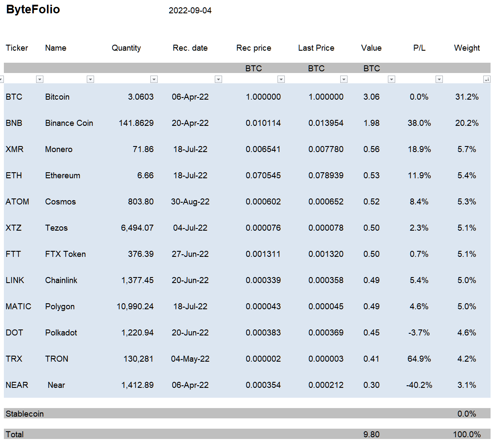Select the Tezos quantity 6,494.07
Screen dimensions: 497x448
point(137,228)
